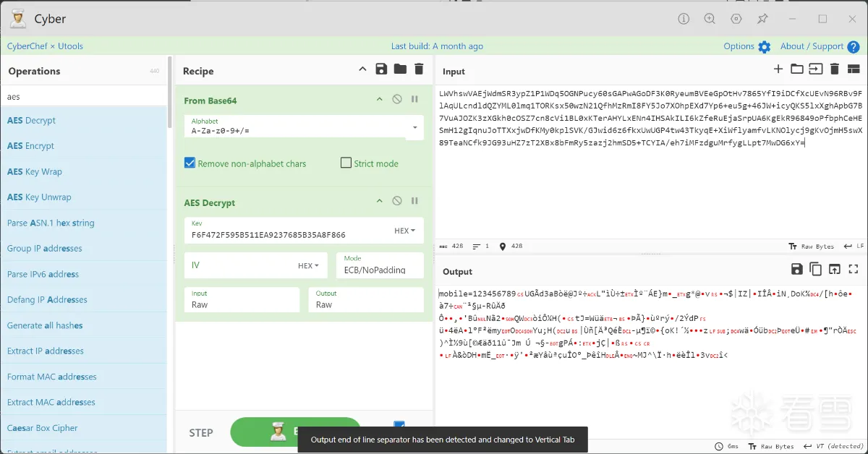Screen dimensions: 868x454
Task: Open the Base64 Alphabet dropdown
Action: tap(415, 127)
